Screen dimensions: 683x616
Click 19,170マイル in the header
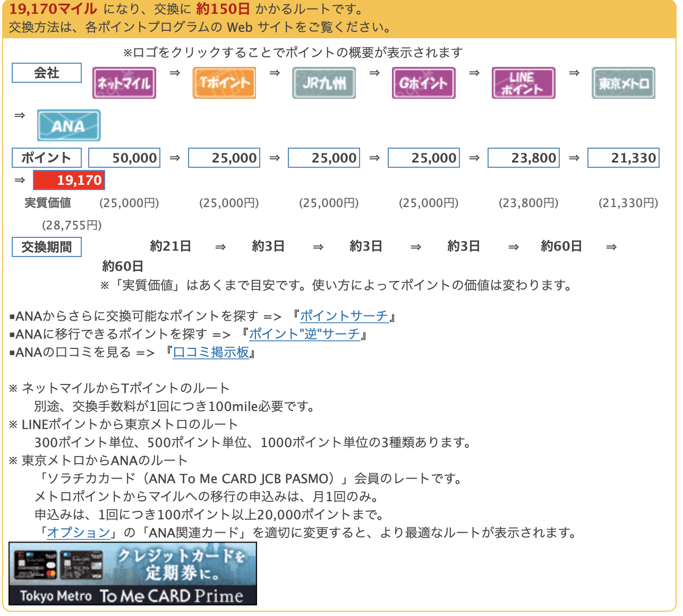(x=53, y=9)
